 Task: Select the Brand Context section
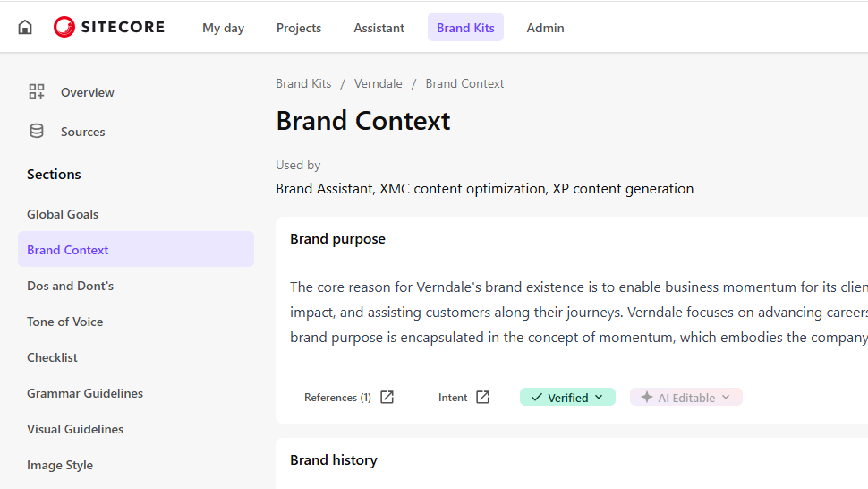point(136,249)
